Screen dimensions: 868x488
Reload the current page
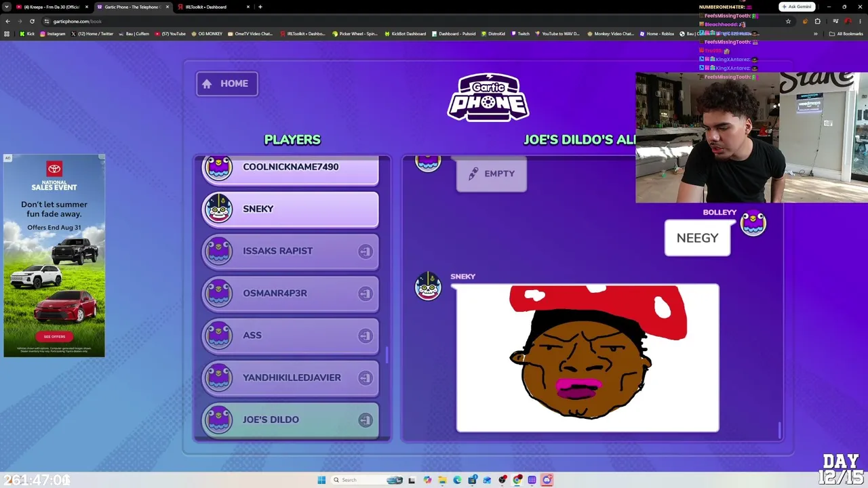tap(32, 21)
